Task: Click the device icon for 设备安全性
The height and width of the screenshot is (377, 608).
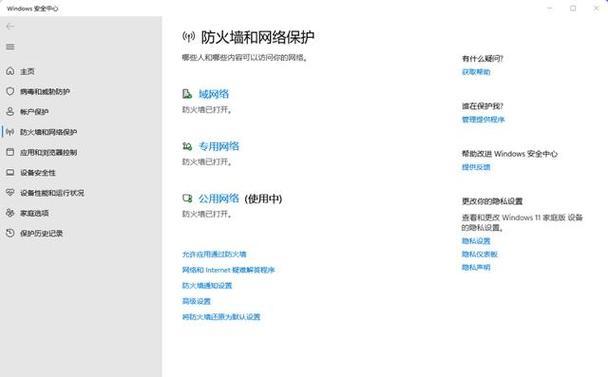Action: pos(10,173)
